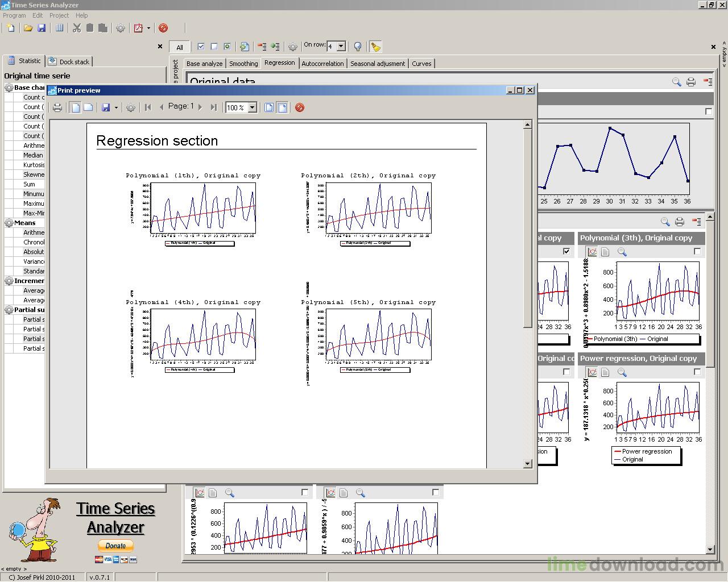728x582 pixels.
Task: Open the chart view for Polynomial (3th)
Action: [592, 252]
